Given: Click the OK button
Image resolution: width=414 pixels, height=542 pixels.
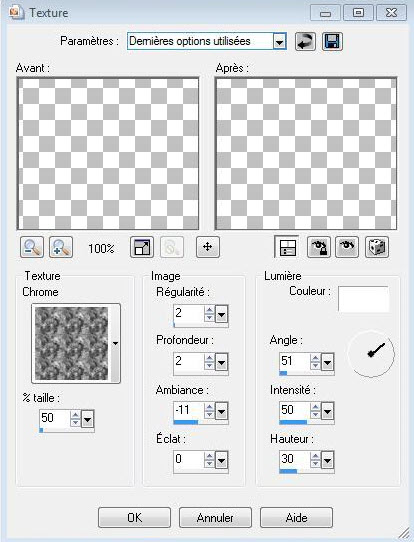Looking at the screenshot, I should (134, 517).
